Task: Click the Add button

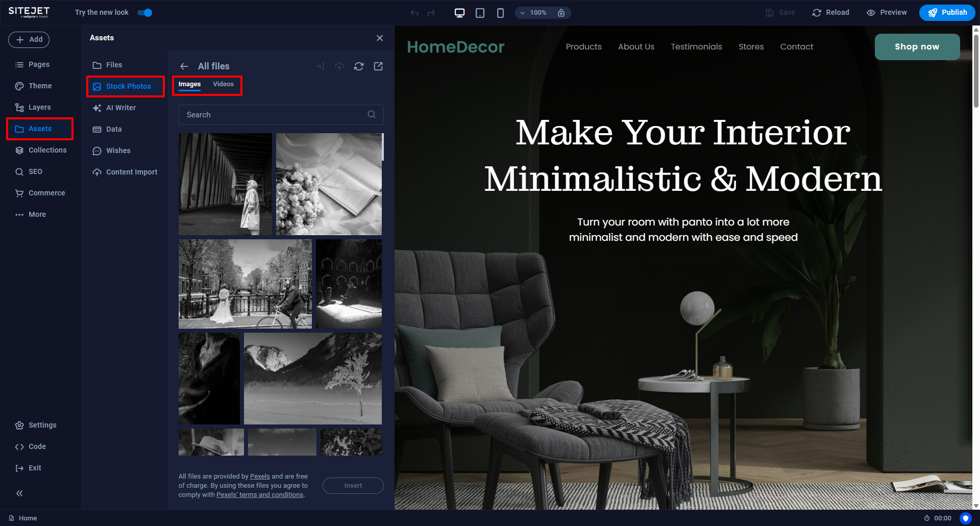Action: coord(29,39)
